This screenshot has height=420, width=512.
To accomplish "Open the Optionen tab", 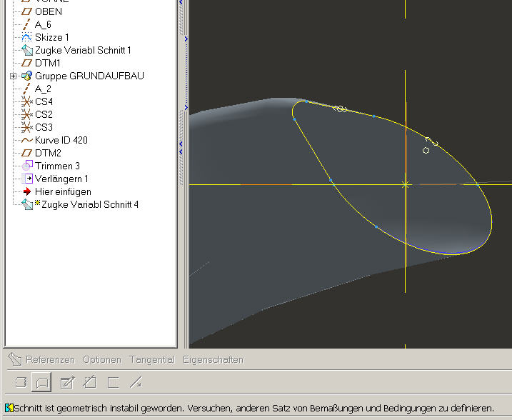I will pyautogui.click(x=102, y=359).
